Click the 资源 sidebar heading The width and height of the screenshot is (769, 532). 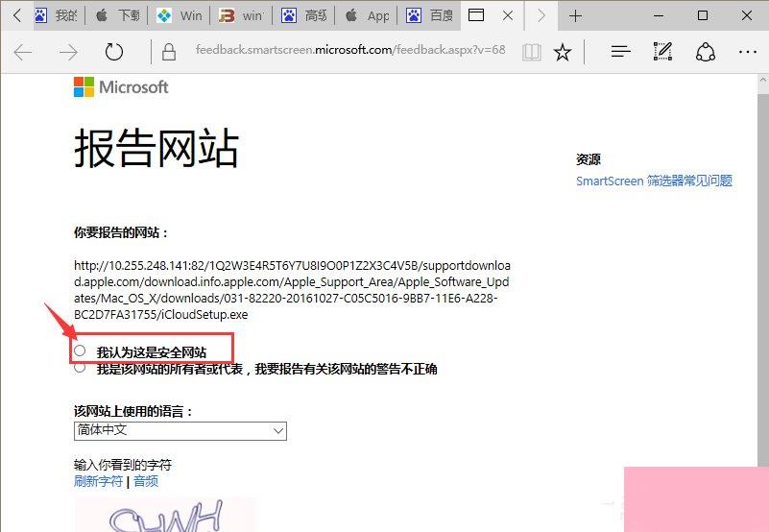[588, 159]
